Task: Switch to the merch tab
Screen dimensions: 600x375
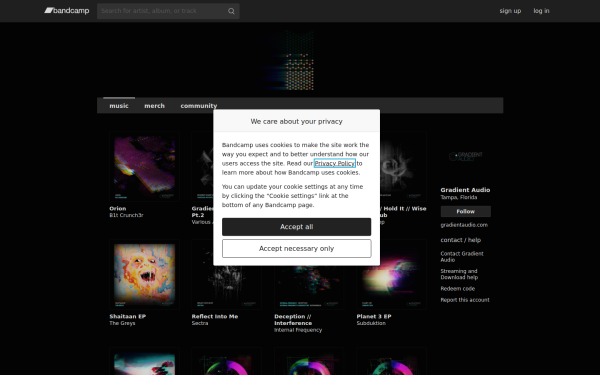Action: point(154,106)
